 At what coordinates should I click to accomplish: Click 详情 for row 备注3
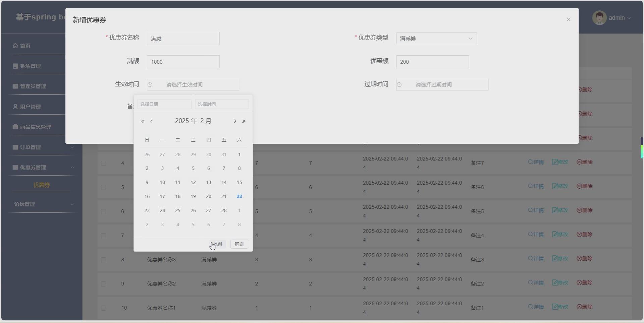click(x=536, y=259)
